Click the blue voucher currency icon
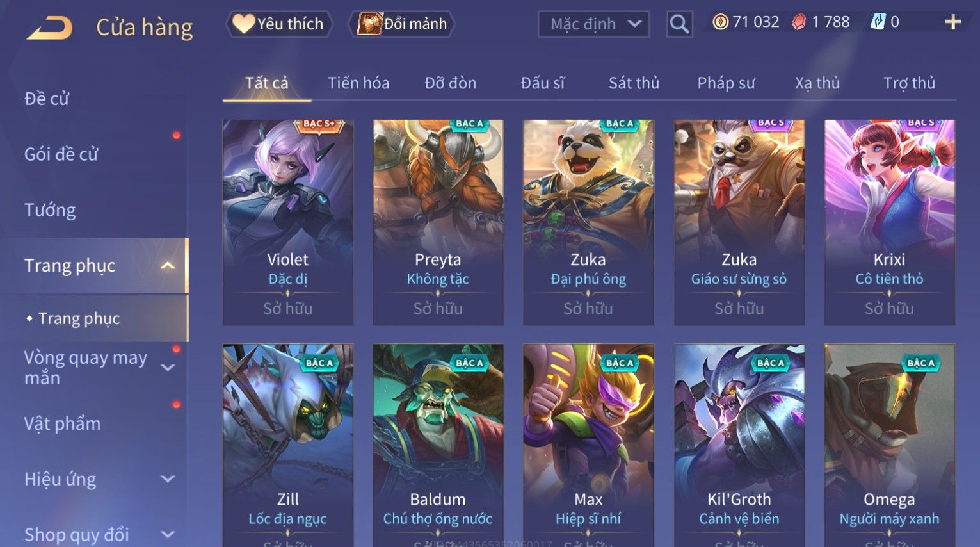This screenshot has width=980, height=547. (x=878, y=22)
